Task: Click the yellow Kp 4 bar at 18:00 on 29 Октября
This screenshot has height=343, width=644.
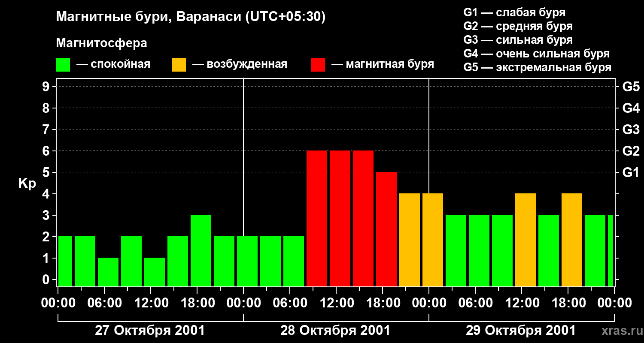Action: click(x=572, y=240)
